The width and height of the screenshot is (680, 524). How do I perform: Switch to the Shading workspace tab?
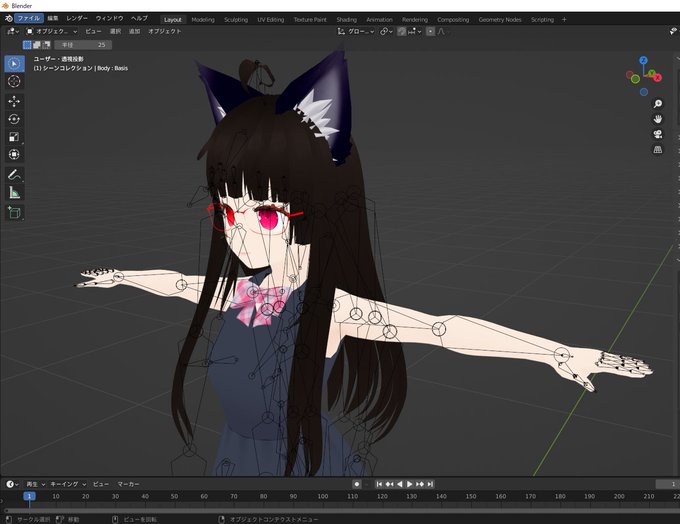click(x=347, y=20)
